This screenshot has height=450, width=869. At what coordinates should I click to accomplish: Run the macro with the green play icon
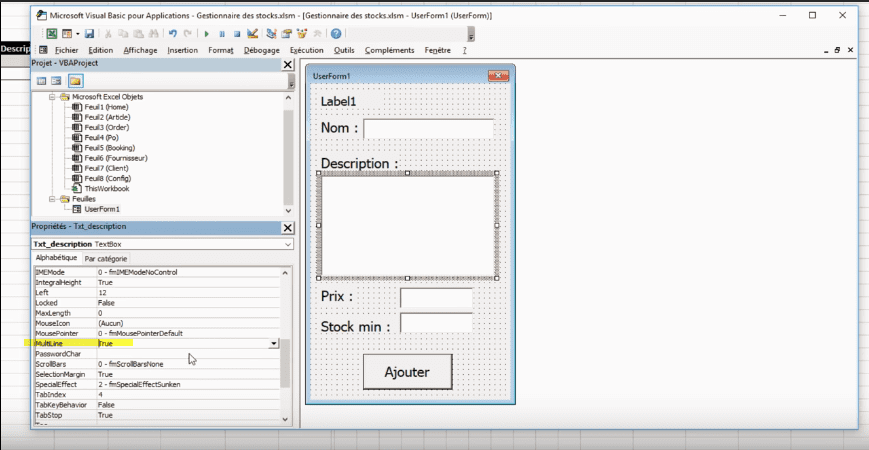pos(207,33)
